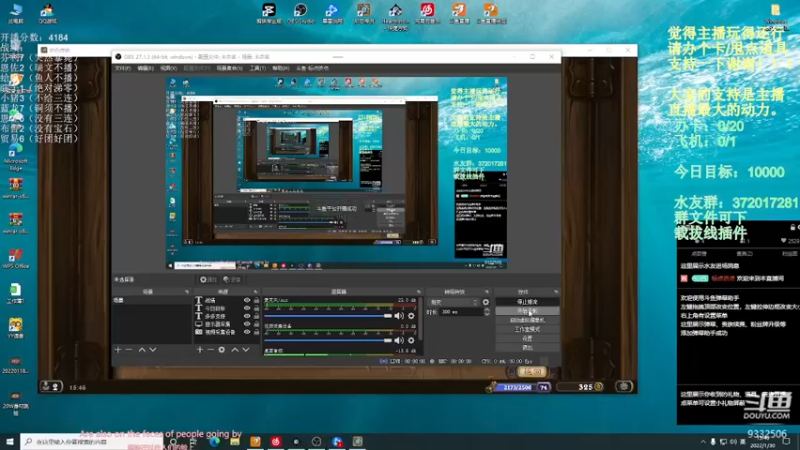Pop out the audio mixer dock

click(418, 292)
